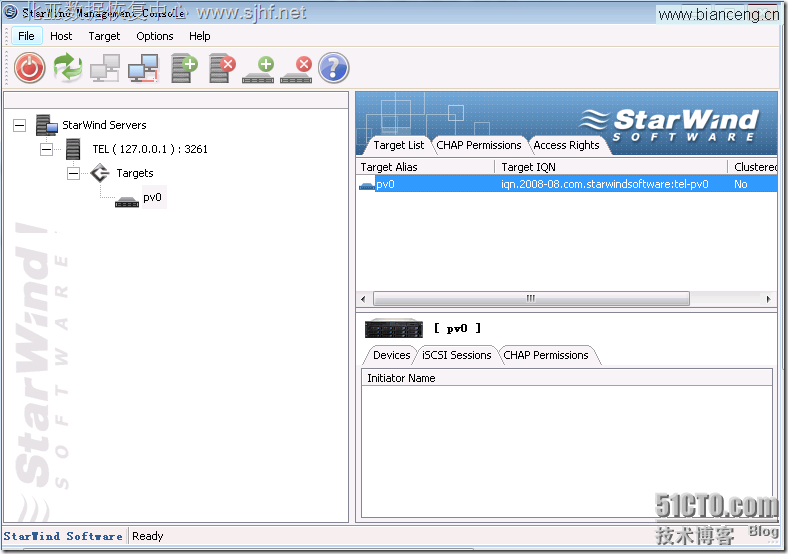Open the Help menu

tap(200, 36)
